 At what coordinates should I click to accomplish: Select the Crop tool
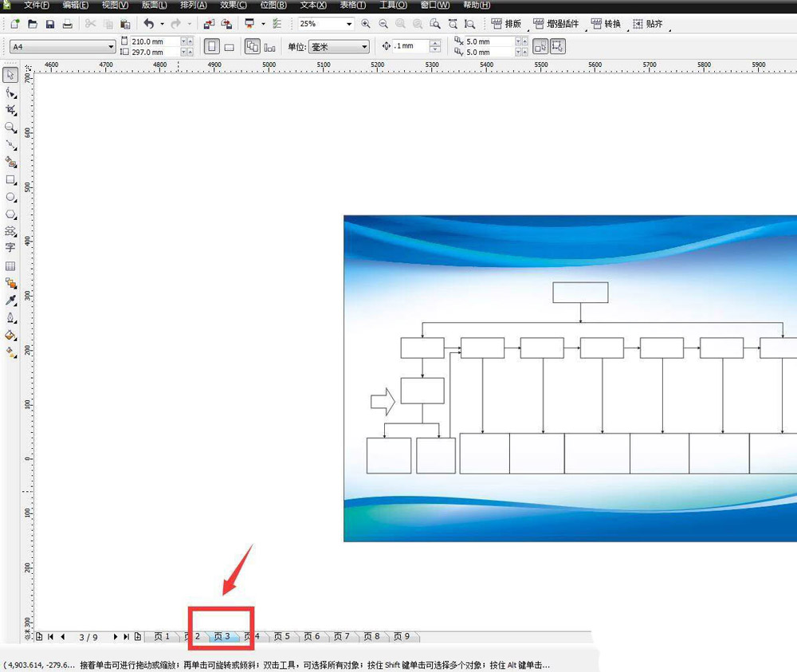click(10, 110)
